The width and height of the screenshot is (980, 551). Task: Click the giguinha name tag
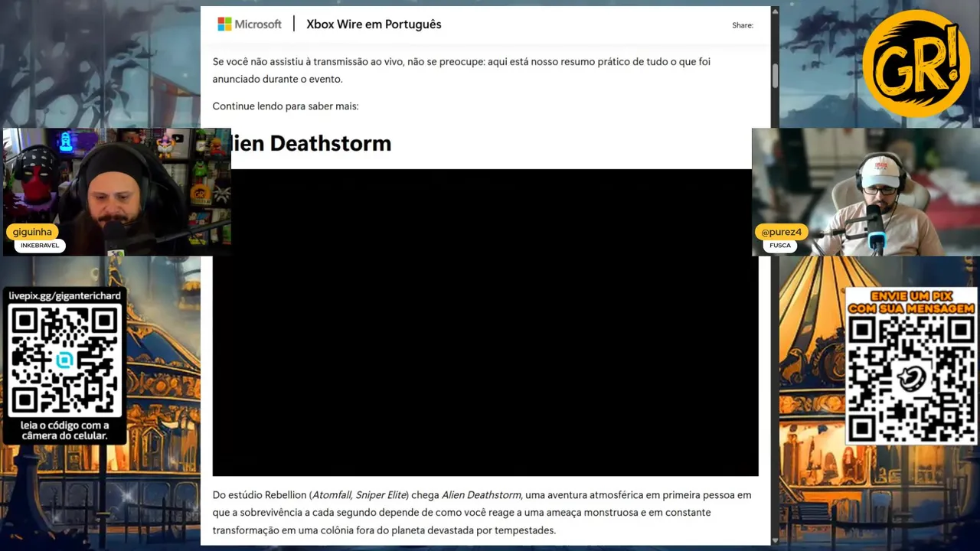pyautogui.click(x=32, y=232)
